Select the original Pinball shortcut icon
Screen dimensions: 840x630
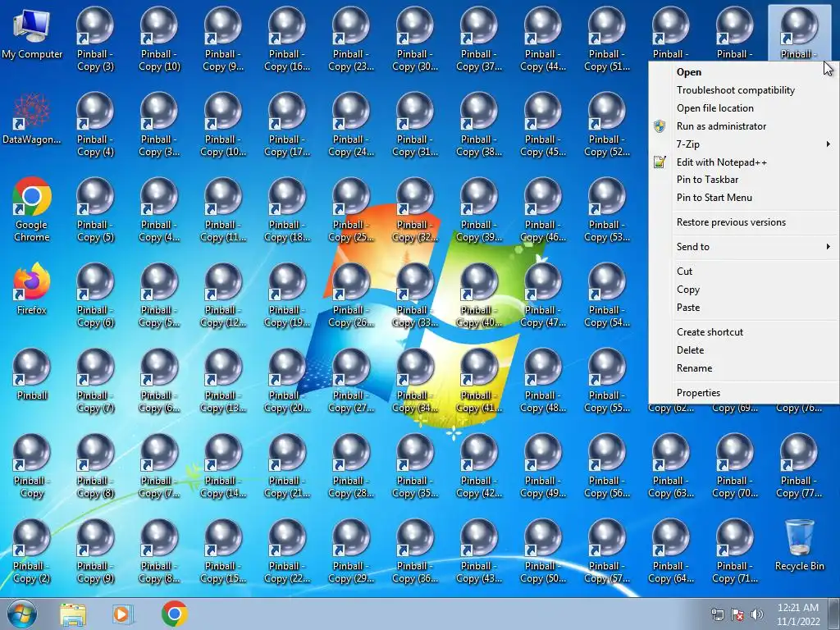[x=32, y=374]
